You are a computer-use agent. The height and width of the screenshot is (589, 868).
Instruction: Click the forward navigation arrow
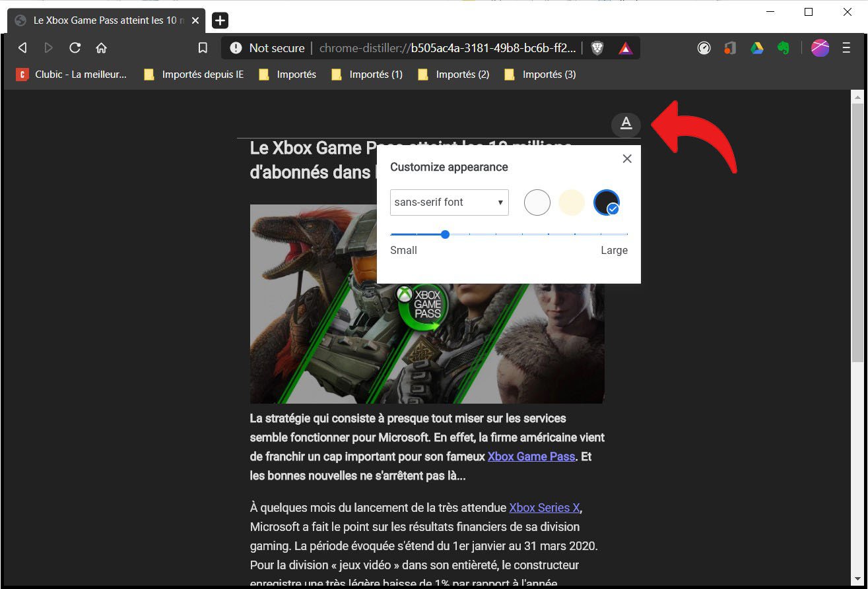tap(48, 47)
